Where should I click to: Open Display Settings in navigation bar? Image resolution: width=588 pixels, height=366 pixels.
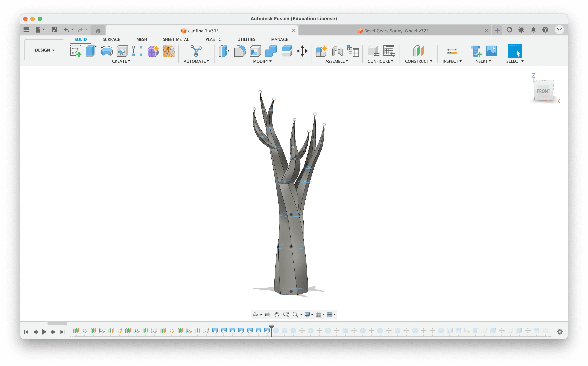[308, 314]
